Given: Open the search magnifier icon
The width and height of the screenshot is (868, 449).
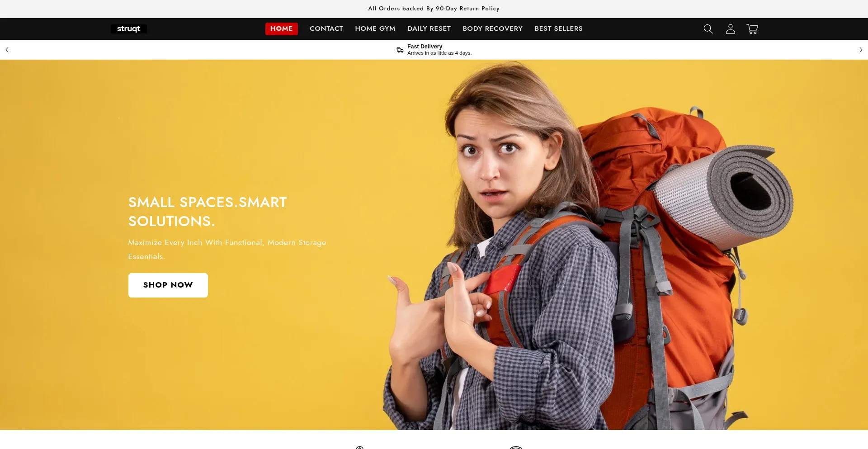Looking at the screenshot, I should click(708, 29).
